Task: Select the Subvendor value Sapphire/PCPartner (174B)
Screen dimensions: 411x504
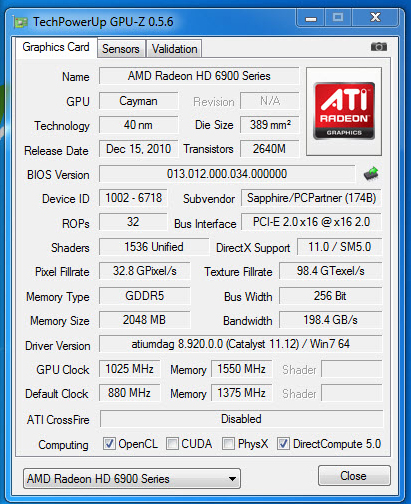Action: point(311,198)
